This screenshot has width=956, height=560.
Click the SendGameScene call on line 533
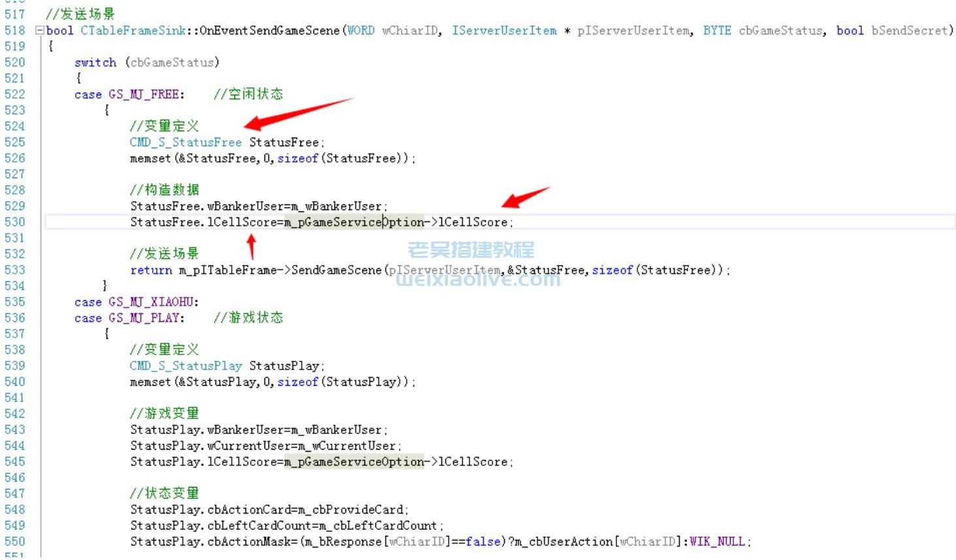coord(336,270)
